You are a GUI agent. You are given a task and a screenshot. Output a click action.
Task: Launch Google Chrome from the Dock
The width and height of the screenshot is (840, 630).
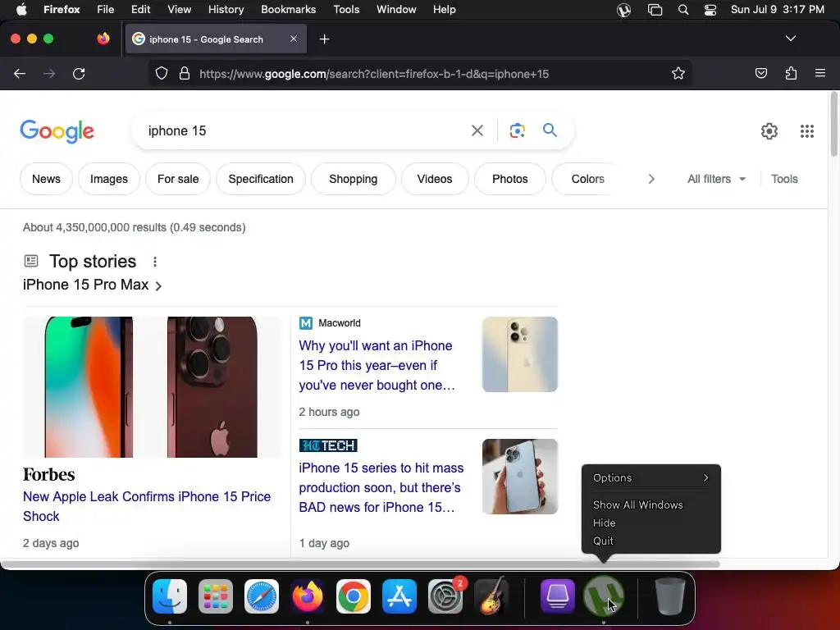pyautogui.click(x=354, y=596)
